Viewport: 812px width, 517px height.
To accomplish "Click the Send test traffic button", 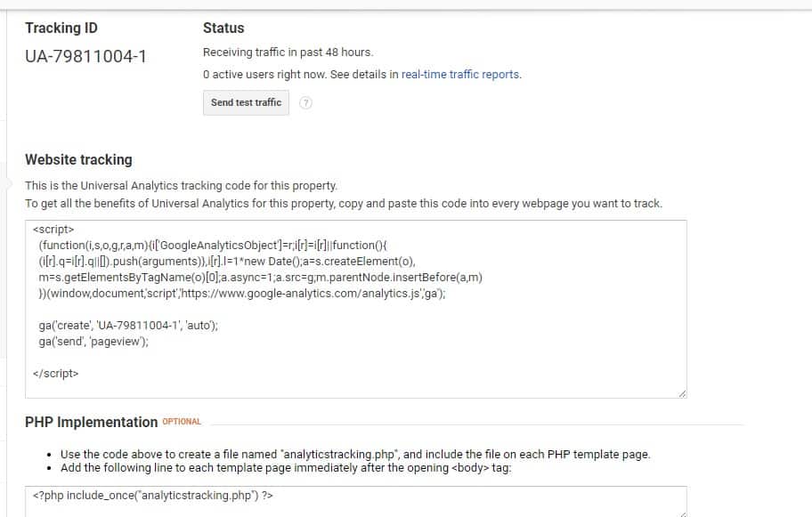I will click(x=246, y=102).
